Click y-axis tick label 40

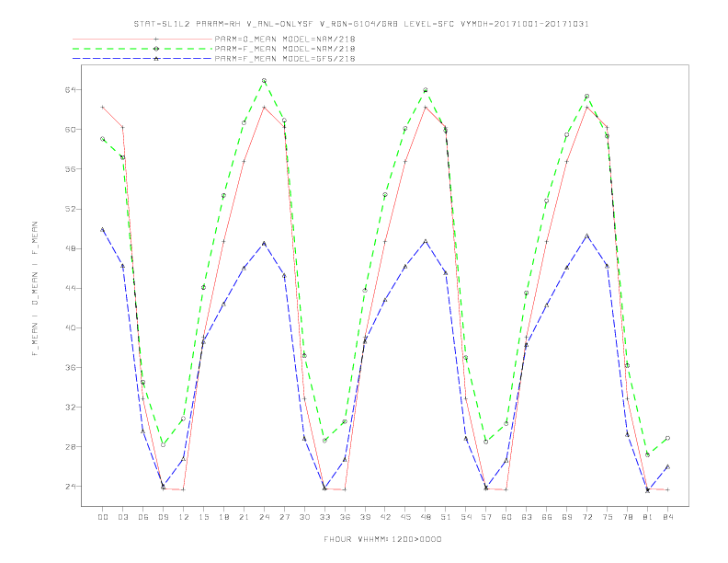point(70,327)
